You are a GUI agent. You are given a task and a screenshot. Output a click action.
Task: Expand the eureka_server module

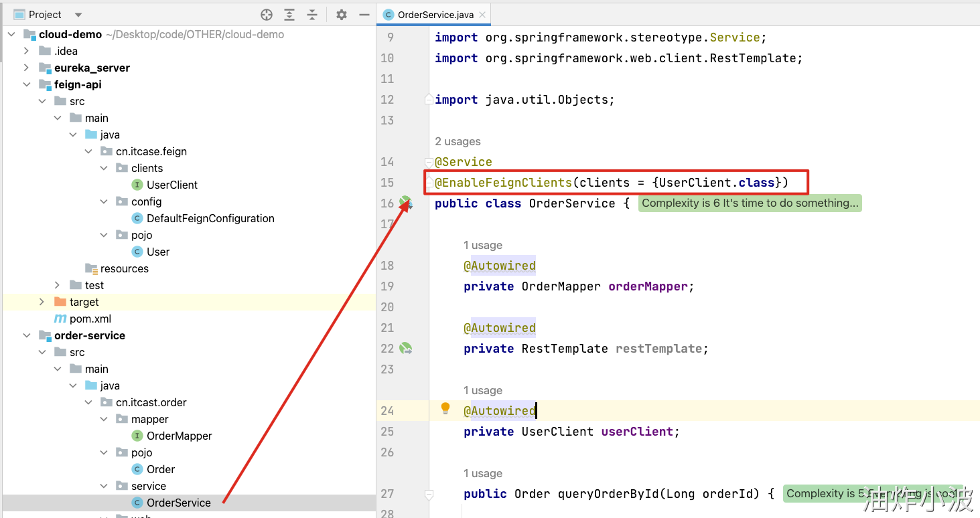(x=26, y=68)
